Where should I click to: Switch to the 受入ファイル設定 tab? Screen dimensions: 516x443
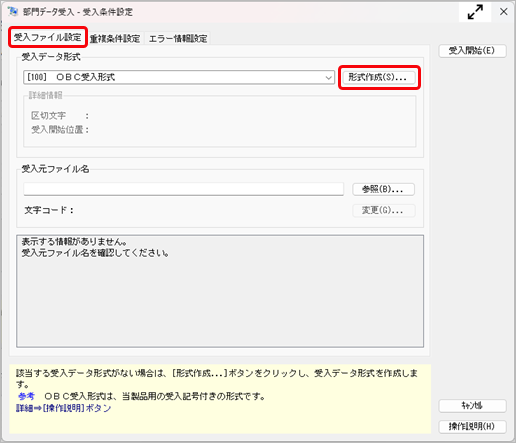coord(48,37)
